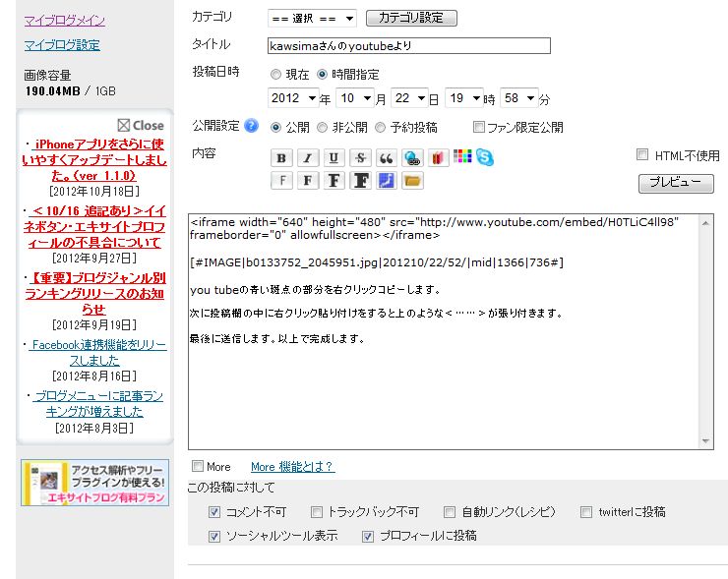Open the yellow folder icon

pos(412,181)
